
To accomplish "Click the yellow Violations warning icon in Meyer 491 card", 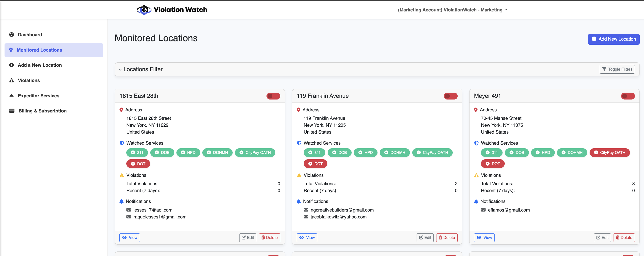I will [x=476, y=175].
